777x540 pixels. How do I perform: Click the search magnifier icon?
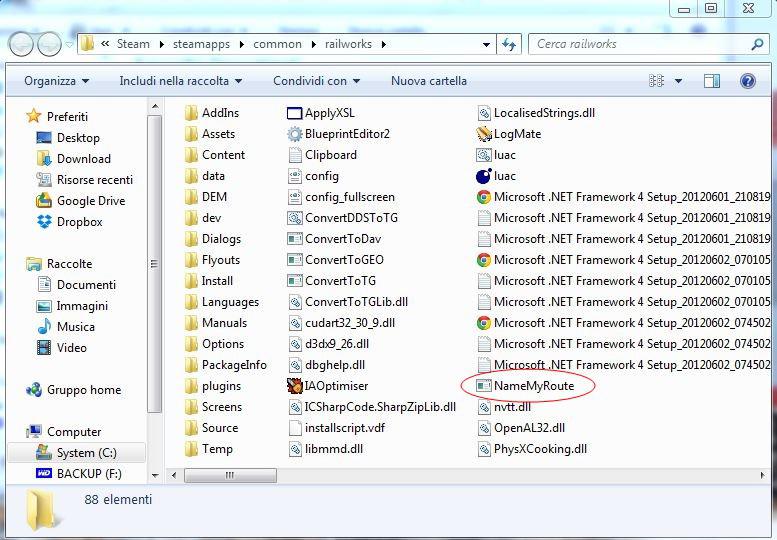tap(757, 45)
